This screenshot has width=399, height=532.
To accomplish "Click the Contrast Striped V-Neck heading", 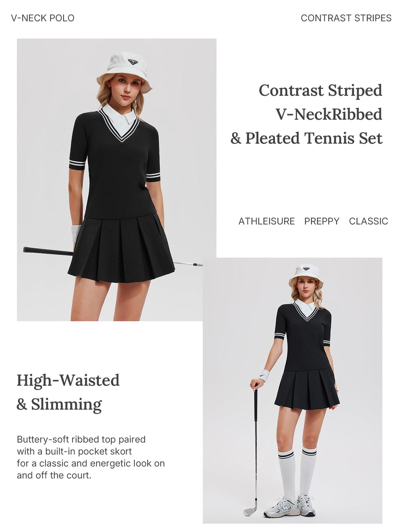I will coord(306,114).
